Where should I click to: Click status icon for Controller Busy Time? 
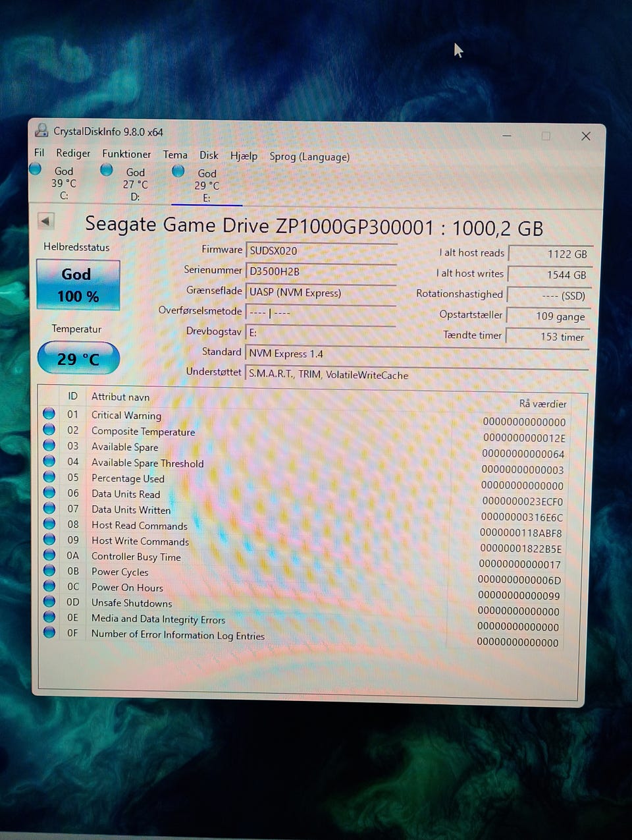tap(49, 555)
